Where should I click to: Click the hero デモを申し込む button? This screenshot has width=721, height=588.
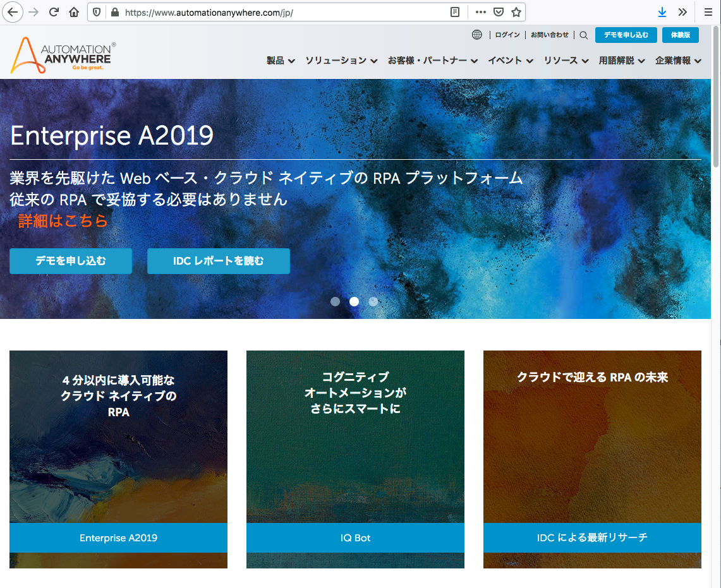[71, 261]
